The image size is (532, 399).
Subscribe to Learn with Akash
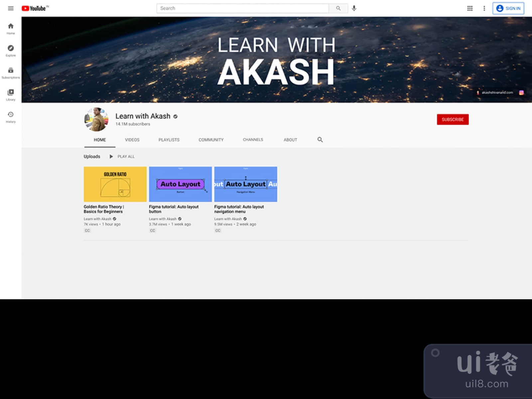click(x=453, y=119)
